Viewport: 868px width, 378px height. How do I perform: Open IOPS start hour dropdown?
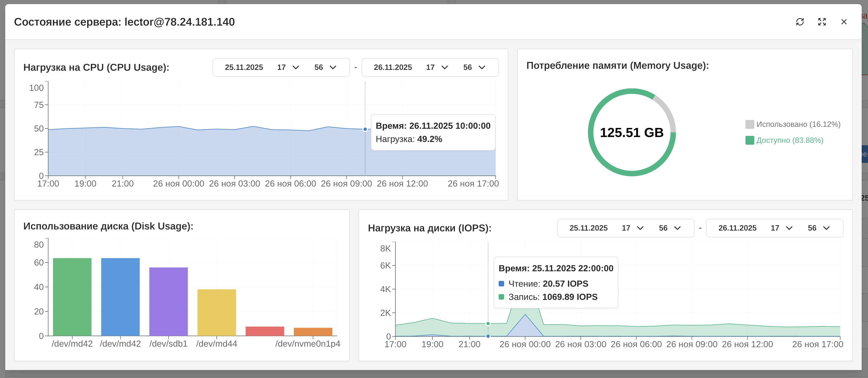click(x=633, y=228)
